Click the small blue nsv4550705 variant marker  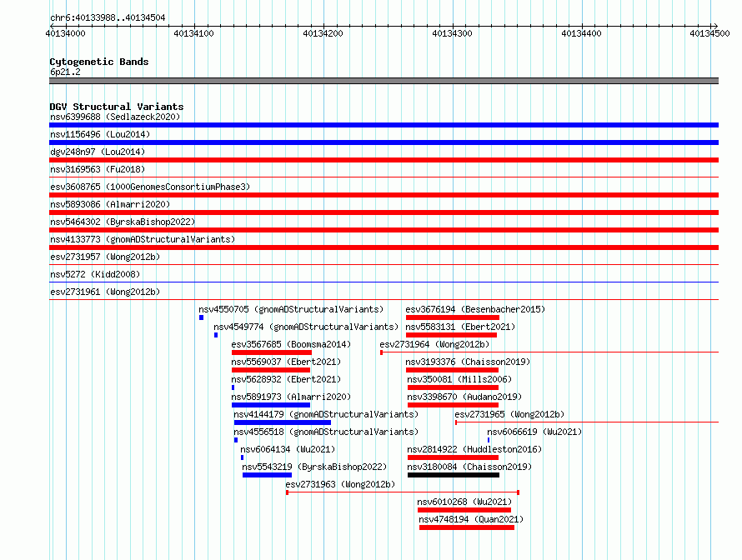coord(201,317)
